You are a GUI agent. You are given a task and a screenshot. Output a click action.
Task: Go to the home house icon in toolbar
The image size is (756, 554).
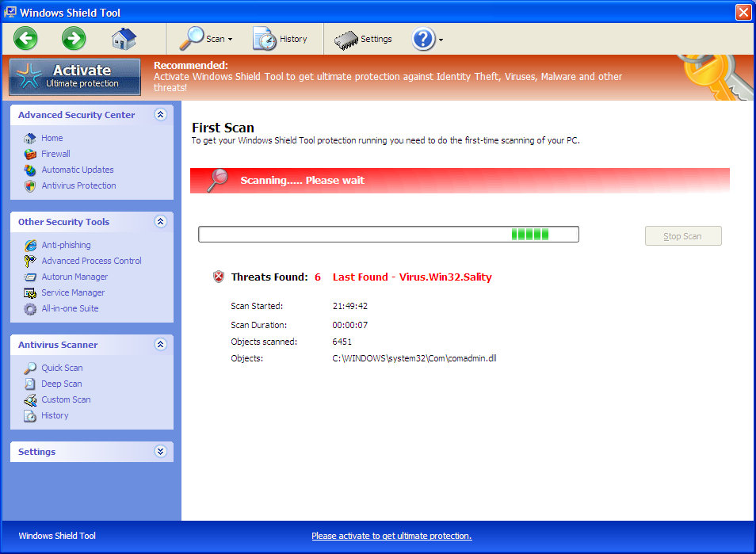click(124, 39)
